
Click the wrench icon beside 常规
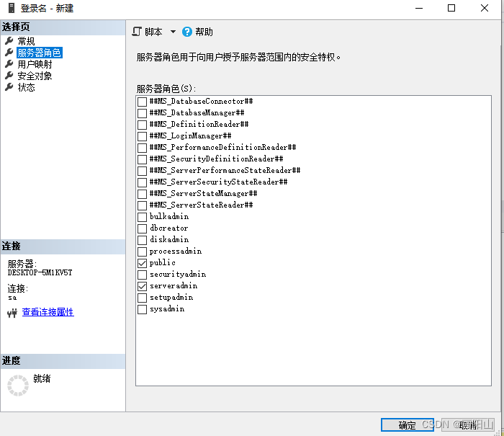(x=9, y=40)
